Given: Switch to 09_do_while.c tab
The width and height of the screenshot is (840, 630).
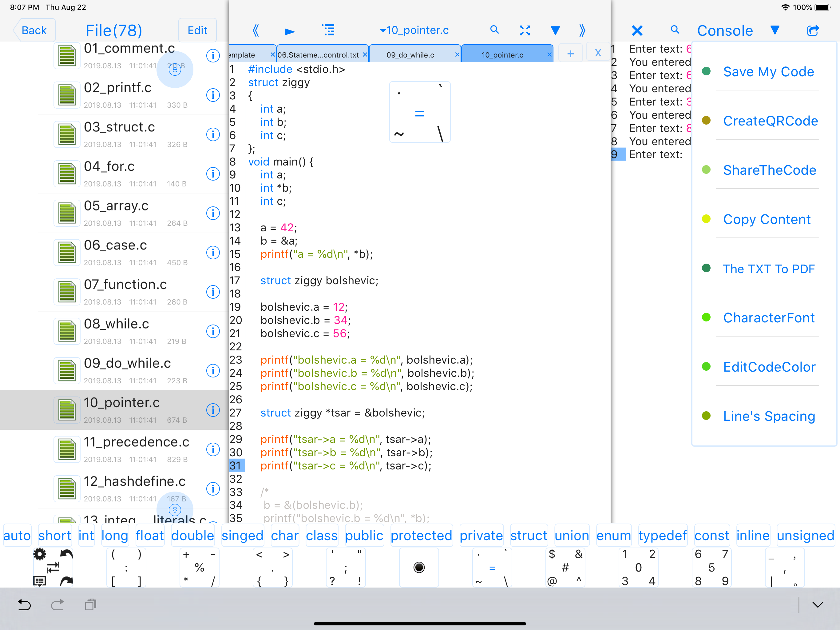Looking at the screenshot, I should (x=410, y=55).
